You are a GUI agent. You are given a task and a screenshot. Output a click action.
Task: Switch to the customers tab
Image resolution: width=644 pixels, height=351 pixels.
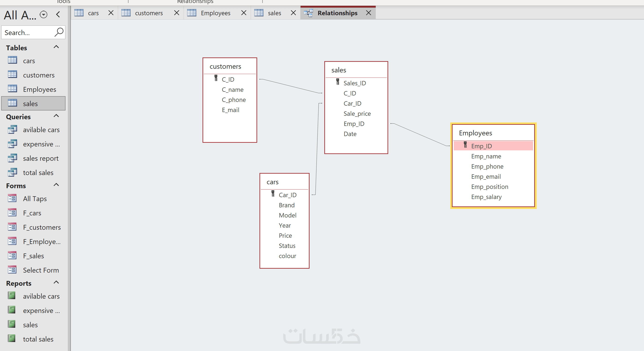pos(149,13)
